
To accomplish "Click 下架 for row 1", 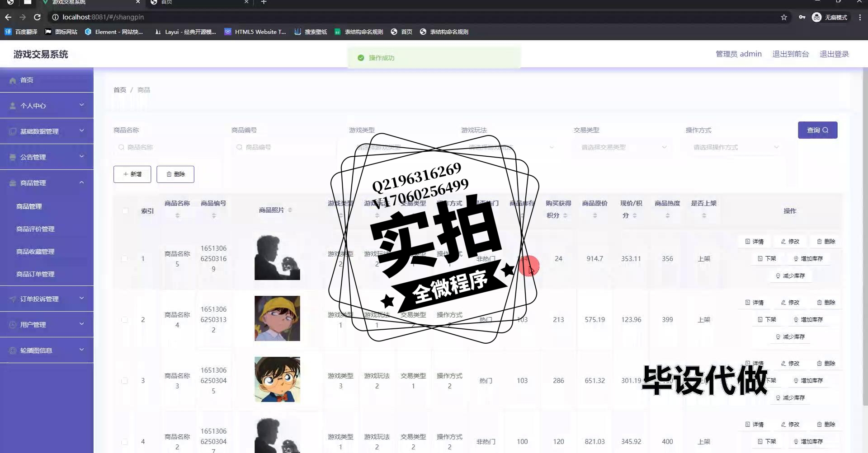I will tap(767, 259).
